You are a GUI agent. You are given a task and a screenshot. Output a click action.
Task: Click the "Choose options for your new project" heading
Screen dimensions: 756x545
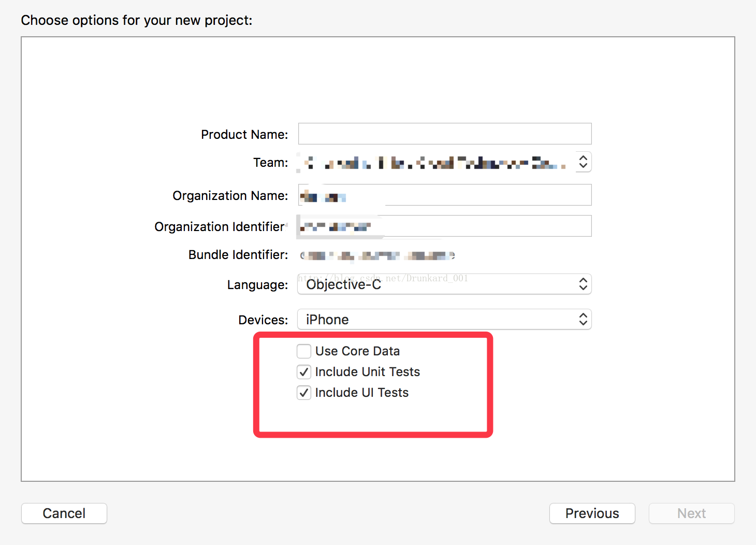pyautogui.click(x=137, y=20)
